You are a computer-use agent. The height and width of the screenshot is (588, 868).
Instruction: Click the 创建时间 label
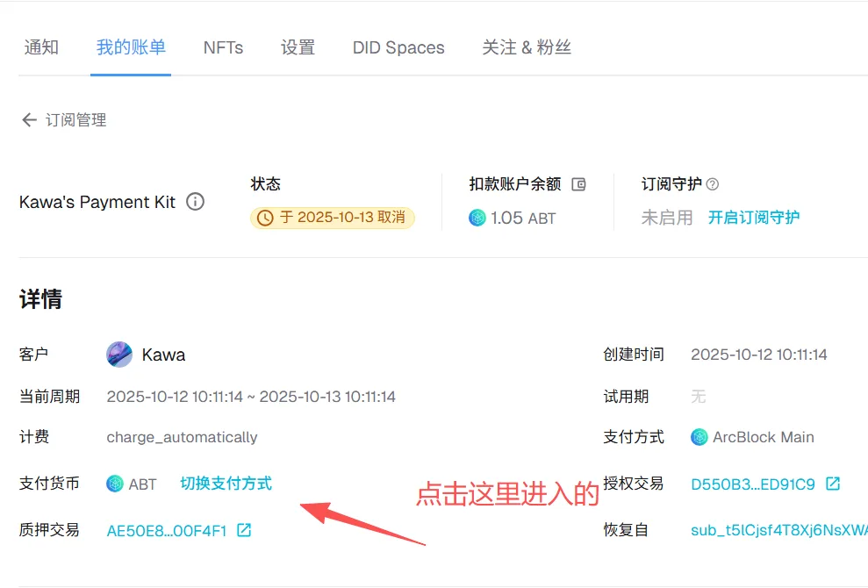pyautogui.click(x=634, y=355)
